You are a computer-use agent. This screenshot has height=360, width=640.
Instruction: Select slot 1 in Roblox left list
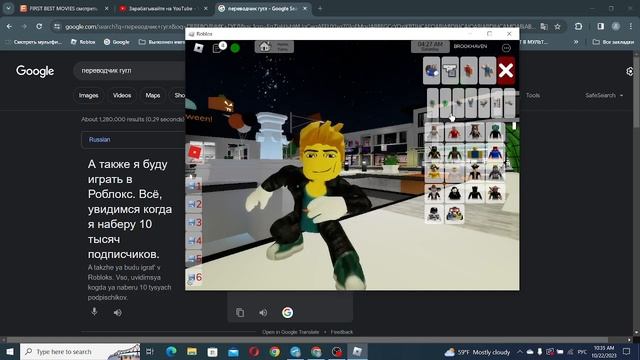[194, 186]
